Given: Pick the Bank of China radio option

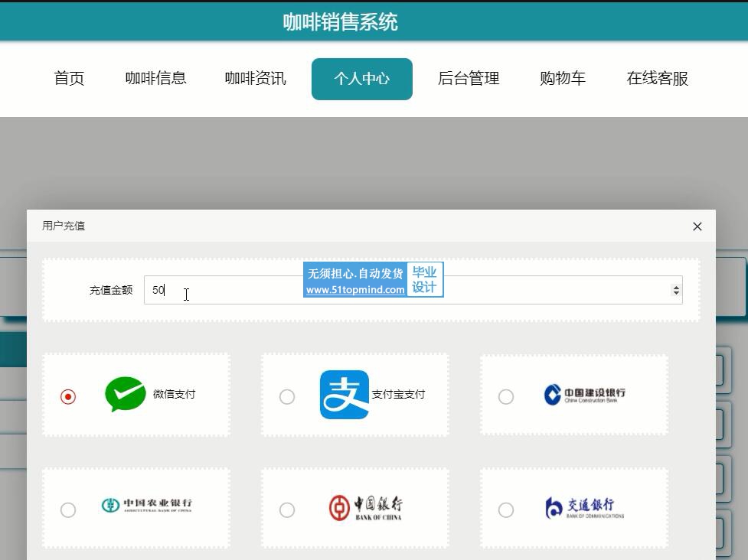Looking at the screenshot, I should coord(287,510).
